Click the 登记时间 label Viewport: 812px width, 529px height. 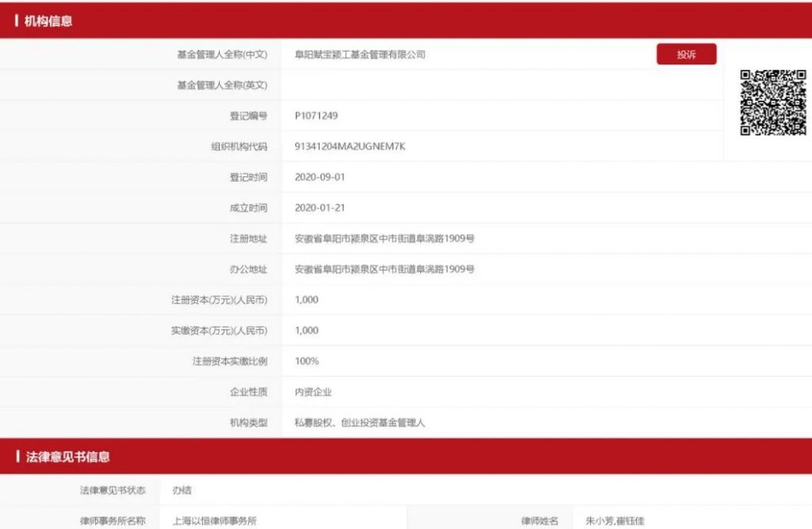click(248, 177)
